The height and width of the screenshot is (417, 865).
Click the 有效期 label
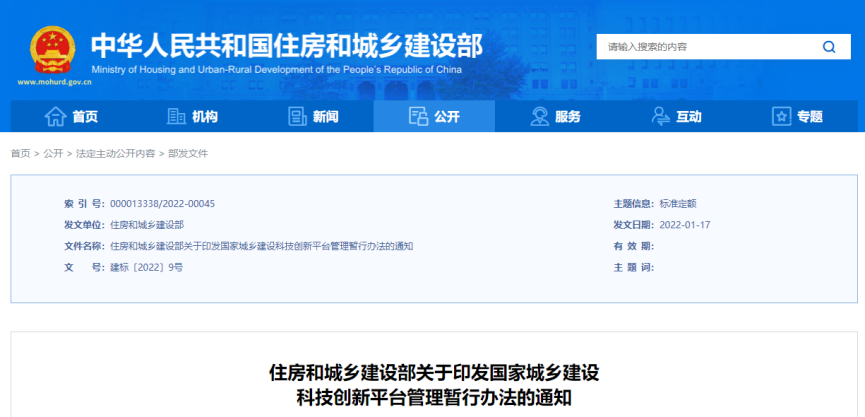click(634, 246)
